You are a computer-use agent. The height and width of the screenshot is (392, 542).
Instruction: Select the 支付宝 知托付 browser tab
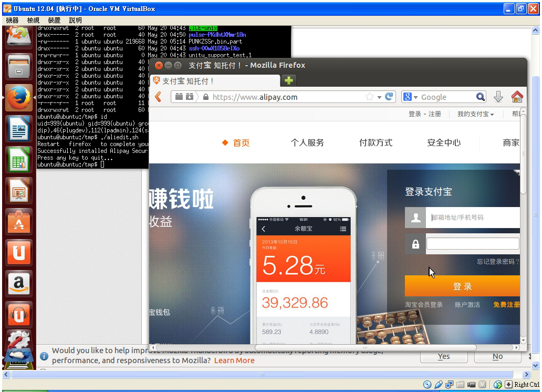(x=215, y=81)
